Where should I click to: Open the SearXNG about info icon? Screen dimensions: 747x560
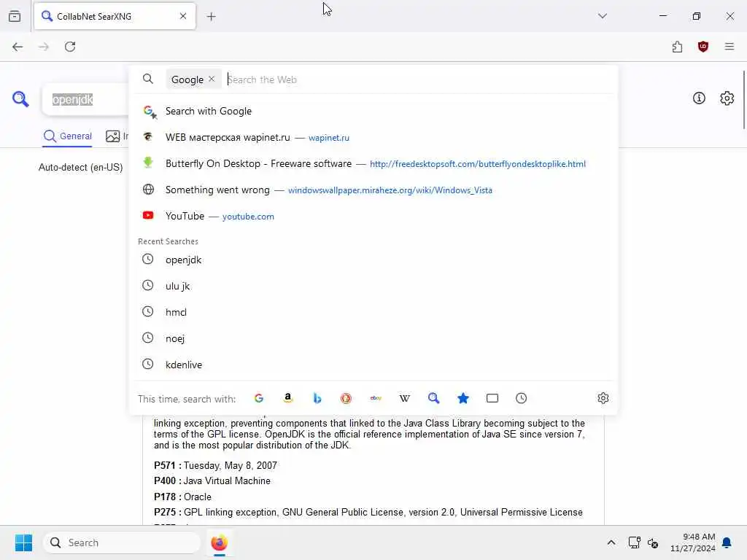pos(699,98)
